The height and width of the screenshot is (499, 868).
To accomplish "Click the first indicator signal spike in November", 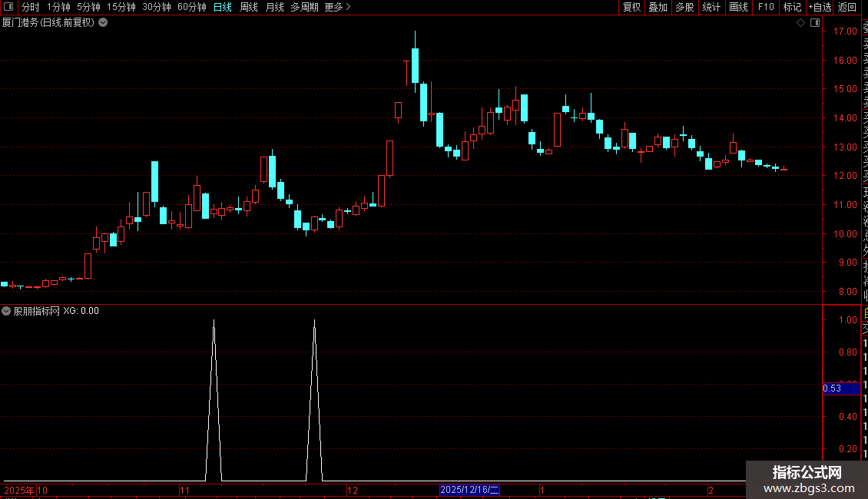I will [214, 400].
